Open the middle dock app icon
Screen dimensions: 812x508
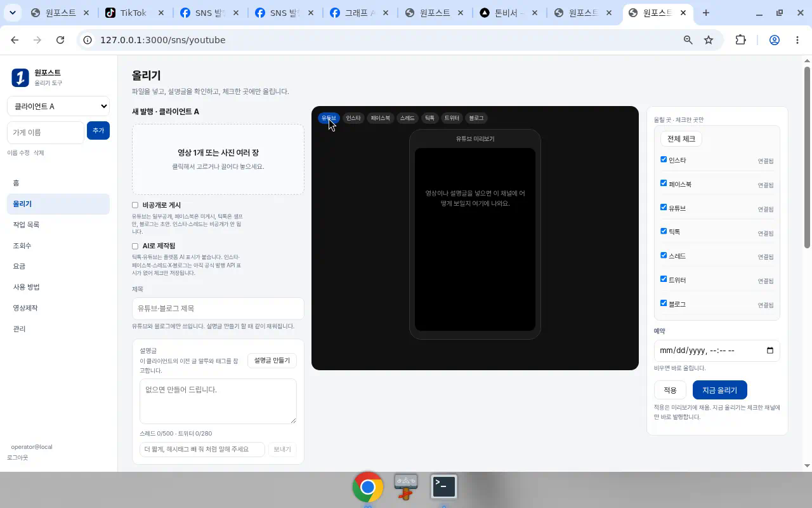coord(406,486)
